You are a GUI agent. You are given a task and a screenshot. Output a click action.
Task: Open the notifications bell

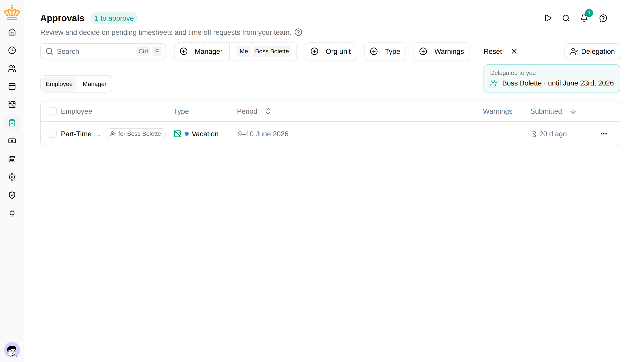tap(584, 18)
